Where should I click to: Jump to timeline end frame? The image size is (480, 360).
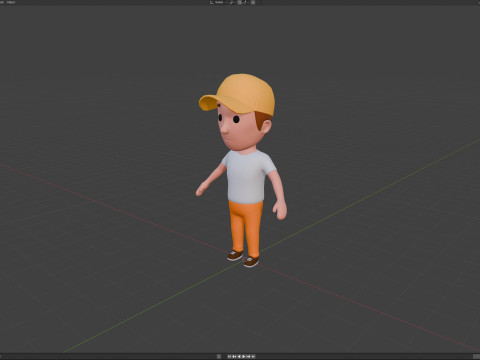pyautogui.click(x=253, y=357)
